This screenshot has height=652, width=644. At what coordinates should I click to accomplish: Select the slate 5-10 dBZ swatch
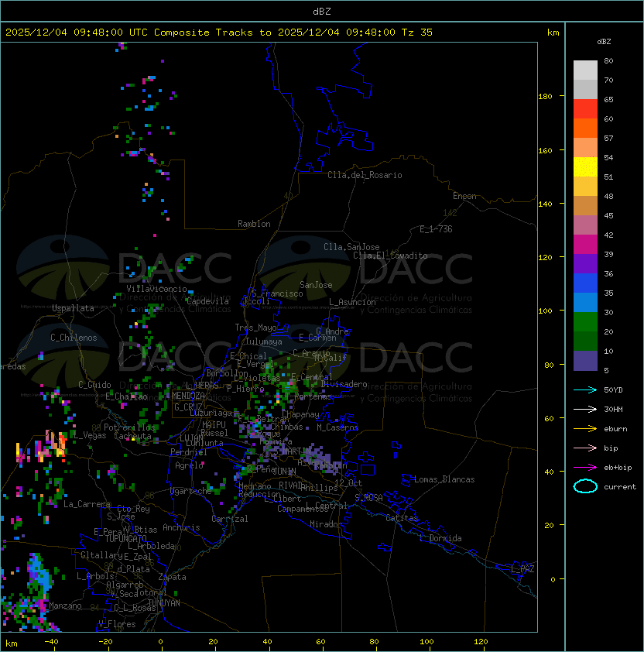[585, 361]
